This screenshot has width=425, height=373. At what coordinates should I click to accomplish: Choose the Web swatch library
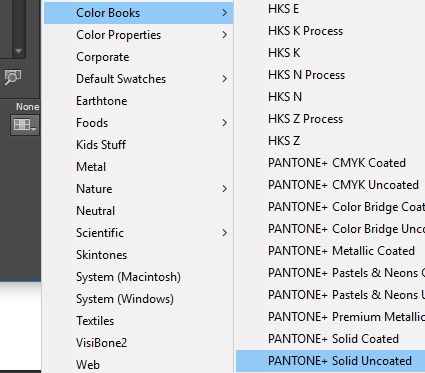pos(138,364)
